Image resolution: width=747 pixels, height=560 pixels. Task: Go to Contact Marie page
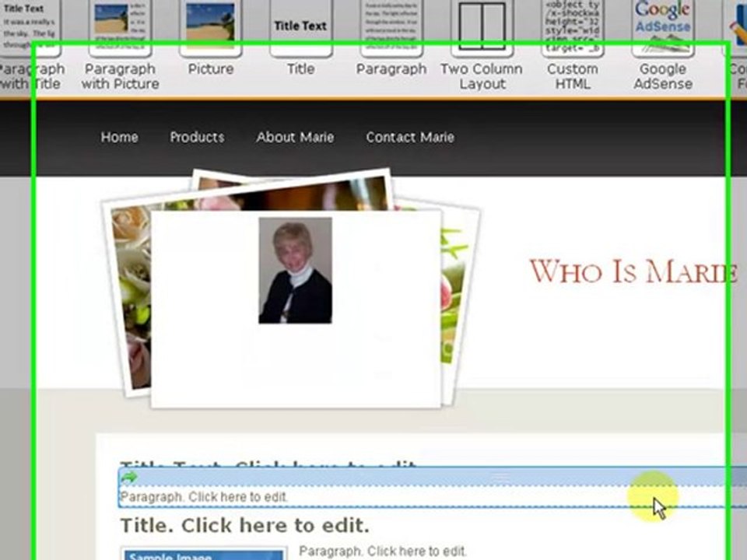[x=410, y=137]
